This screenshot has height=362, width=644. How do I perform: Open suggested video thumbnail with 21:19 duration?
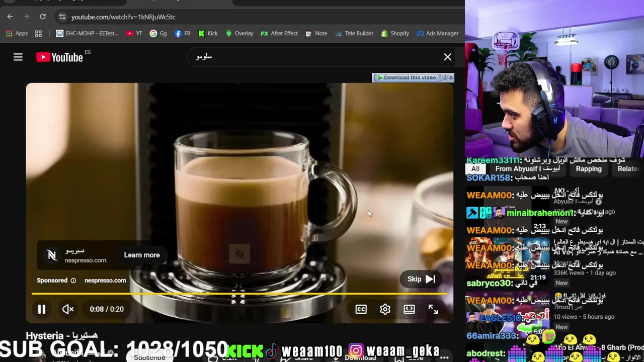tap(508, 260)
